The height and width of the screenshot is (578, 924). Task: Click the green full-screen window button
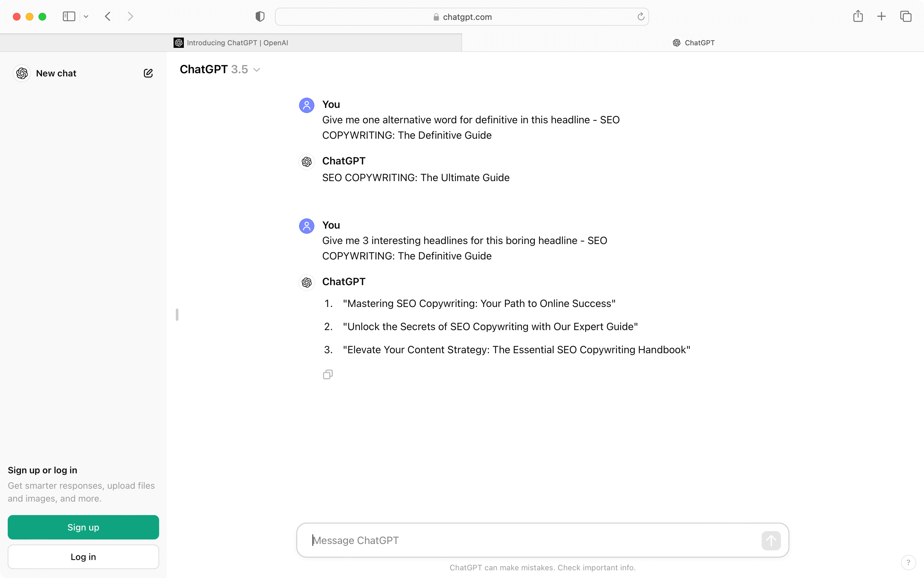click(x=42, y=16)
